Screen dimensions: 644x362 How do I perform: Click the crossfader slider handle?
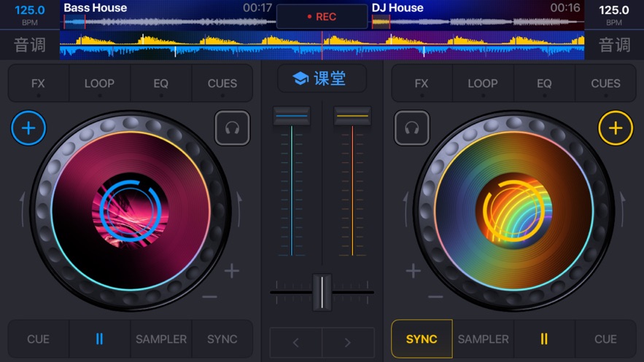click(x=322, y=292)
